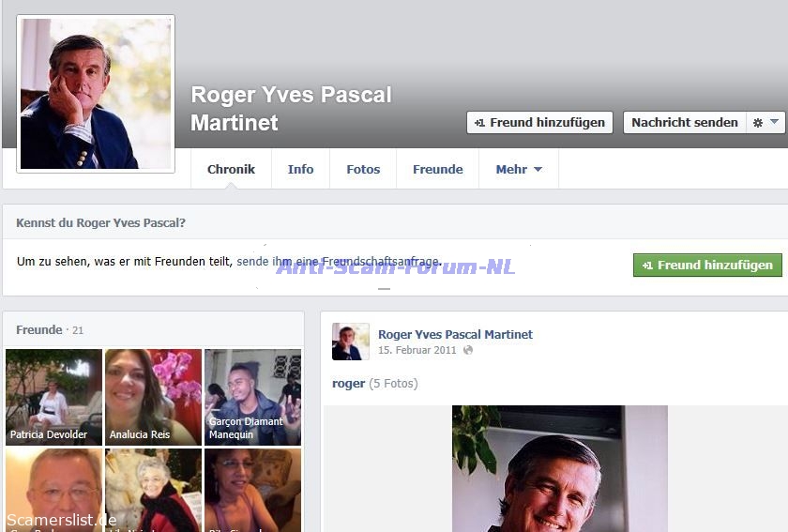
Task: Select the Freunde tab in profile navigation
Action: pos(437,169)
